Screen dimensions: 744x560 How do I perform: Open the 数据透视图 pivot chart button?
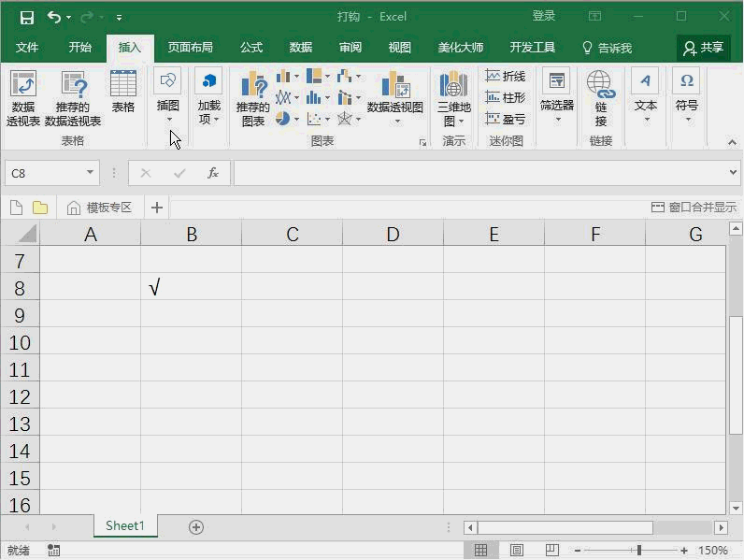tap(395, 97)
